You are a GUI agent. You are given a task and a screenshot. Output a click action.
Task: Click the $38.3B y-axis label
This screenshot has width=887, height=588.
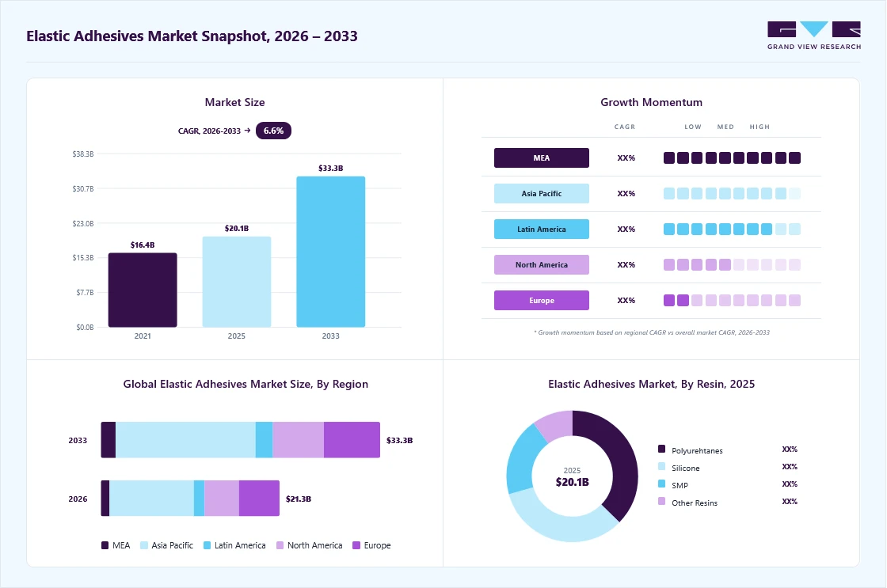(83, 154)
